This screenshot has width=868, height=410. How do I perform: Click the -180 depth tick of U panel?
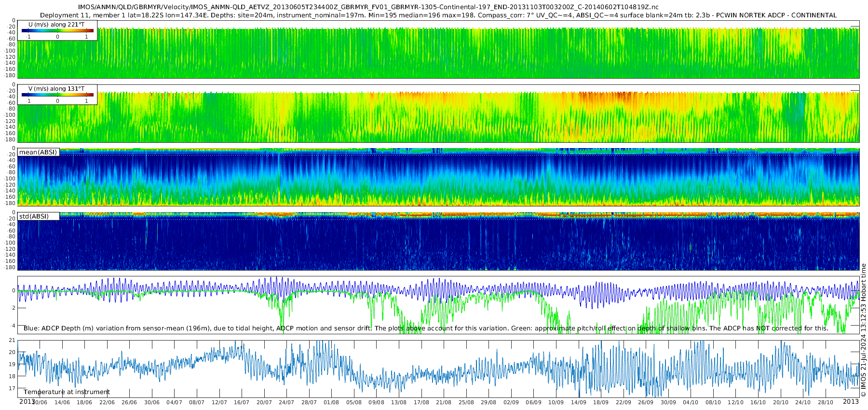(10, 76)
